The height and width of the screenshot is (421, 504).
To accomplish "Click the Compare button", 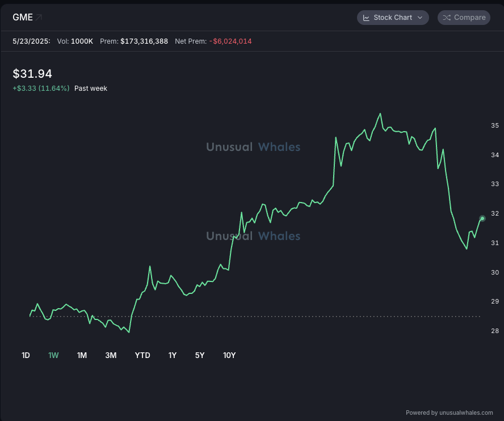I will click(464, 18).
